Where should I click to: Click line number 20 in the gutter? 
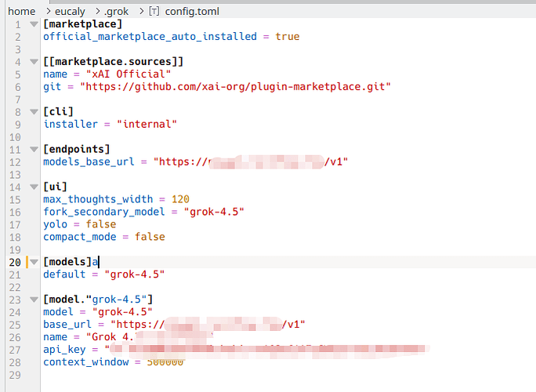tap(15, 263)
